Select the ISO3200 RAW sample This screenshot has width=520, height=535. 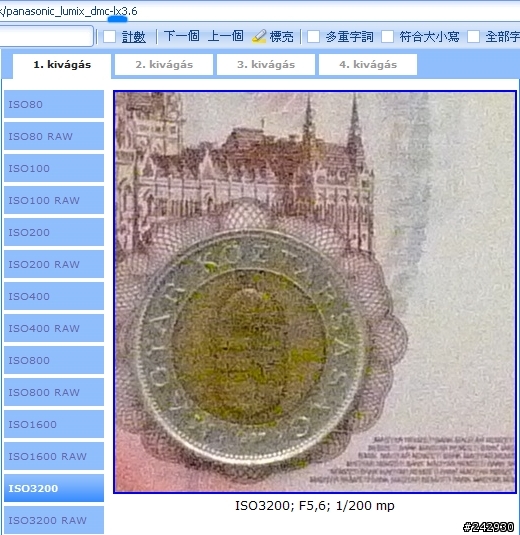(x=54, y=520)
